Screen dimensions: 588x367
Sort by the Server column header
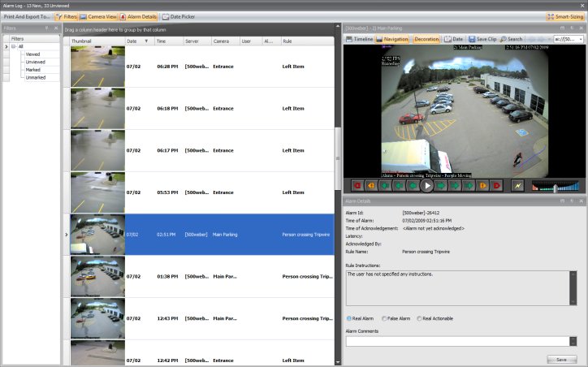197,41
